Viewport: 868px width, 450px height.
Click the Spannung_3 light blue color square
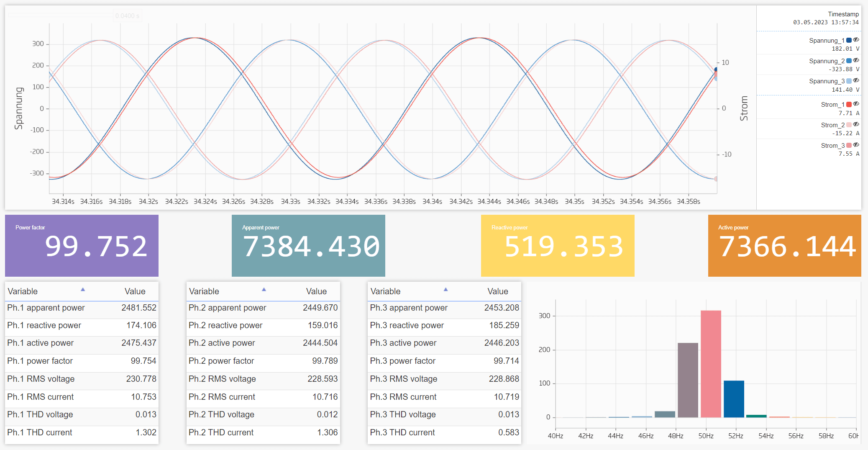tap(849, 81)
